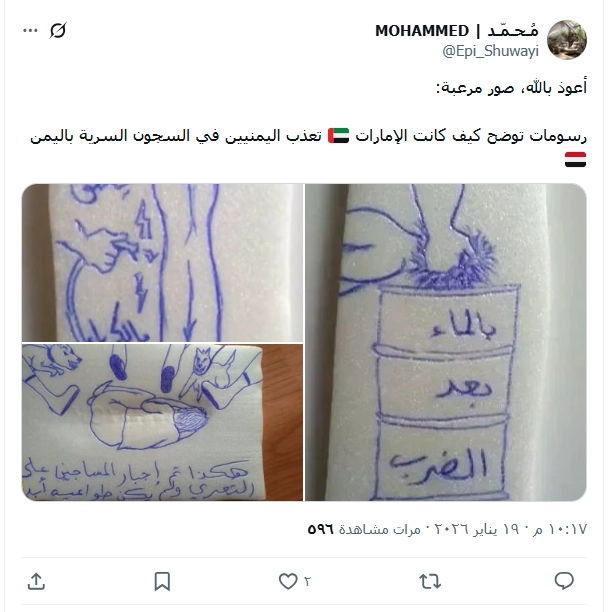Open the three-dots more options menu

click(x=30, y=30)
